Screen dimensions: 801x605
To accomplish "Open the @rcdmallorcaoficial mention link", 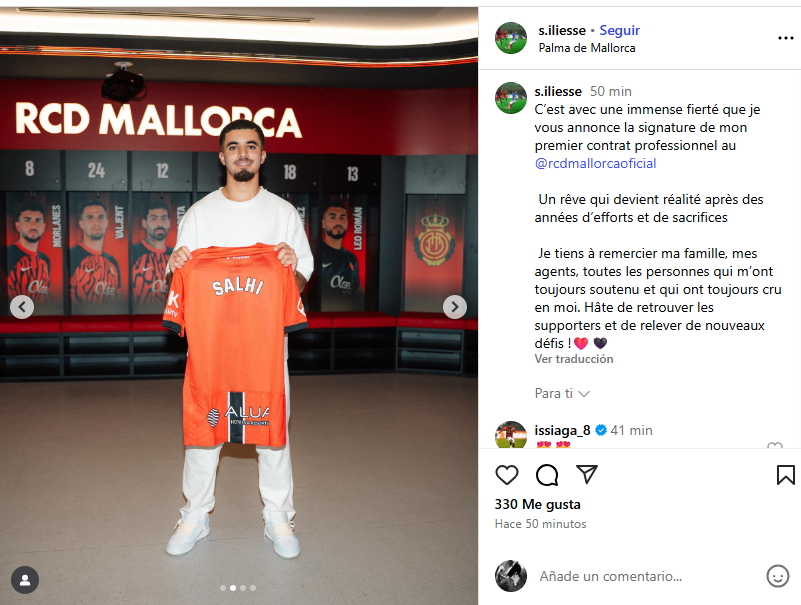I will pos(595,164).
